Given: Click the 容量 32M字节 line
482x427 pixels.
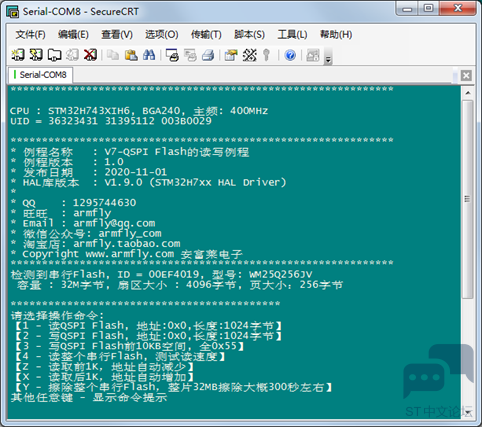Looking at the screenshot, I should click(179, 285).
